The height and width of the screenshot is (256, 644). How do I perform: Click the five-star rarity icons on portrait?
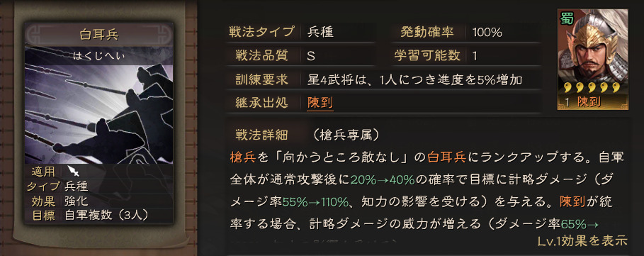pyautogui.click(x=592, y=87)
